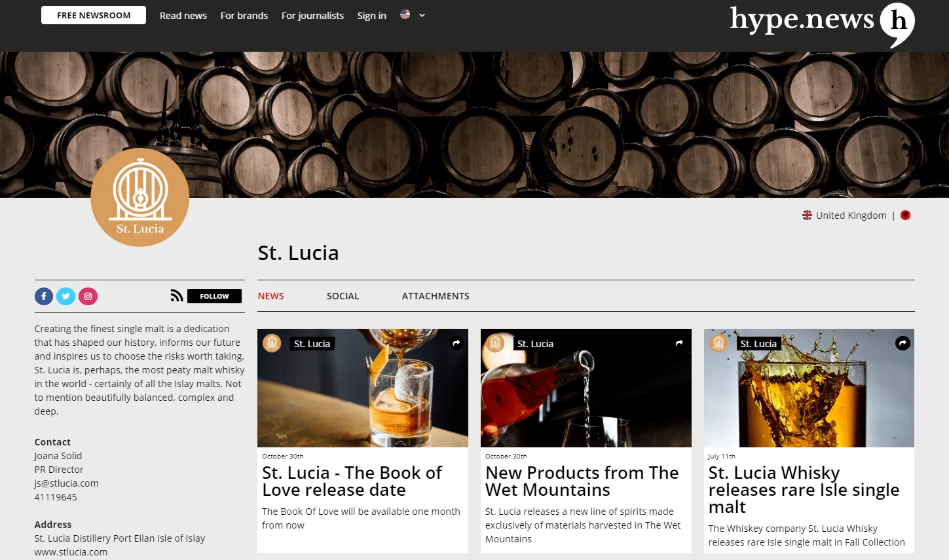
Task: Switch to the SOCIAL tab
Action: coord(343,296)
